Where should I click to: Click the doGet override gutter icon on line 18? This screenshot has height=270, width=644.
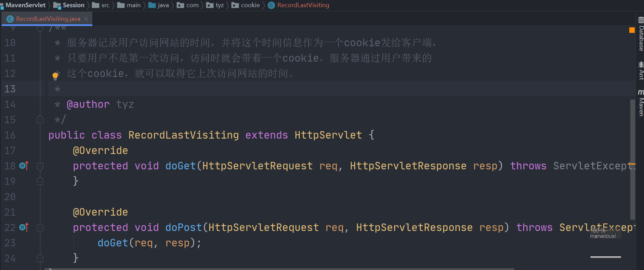(24, 166)
